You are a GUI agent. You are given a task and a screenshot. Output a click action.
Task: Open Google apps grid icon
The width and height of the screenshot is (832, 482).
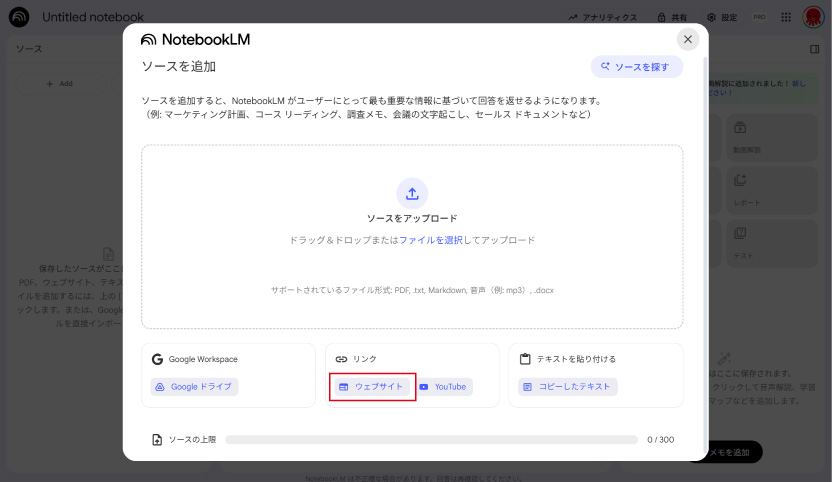pyautogui.click(x=786, y=17)
